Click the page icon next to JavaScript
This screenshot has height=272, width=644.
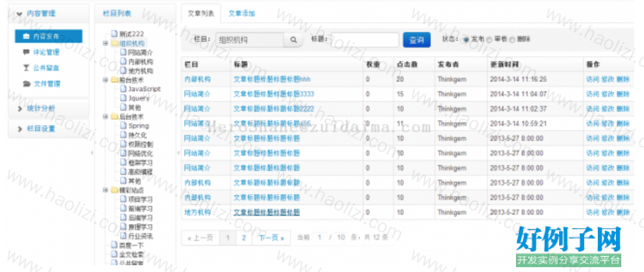tap(123, 89)
